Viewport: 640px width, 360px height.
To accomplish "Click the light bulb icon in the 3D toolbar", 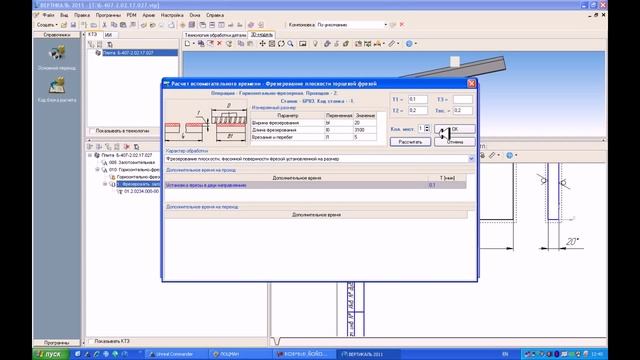I will point(315,44).
